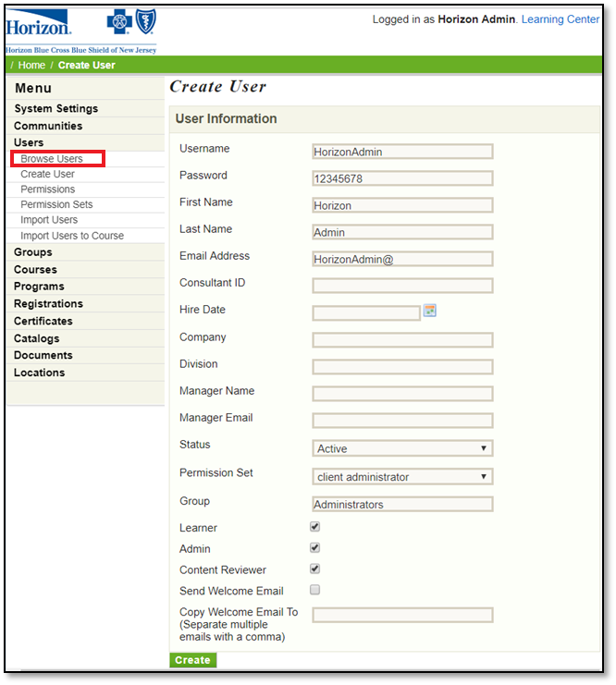Open the Documents menu section
The height and width of the screenshot is (685, 616).
[43, 355]
